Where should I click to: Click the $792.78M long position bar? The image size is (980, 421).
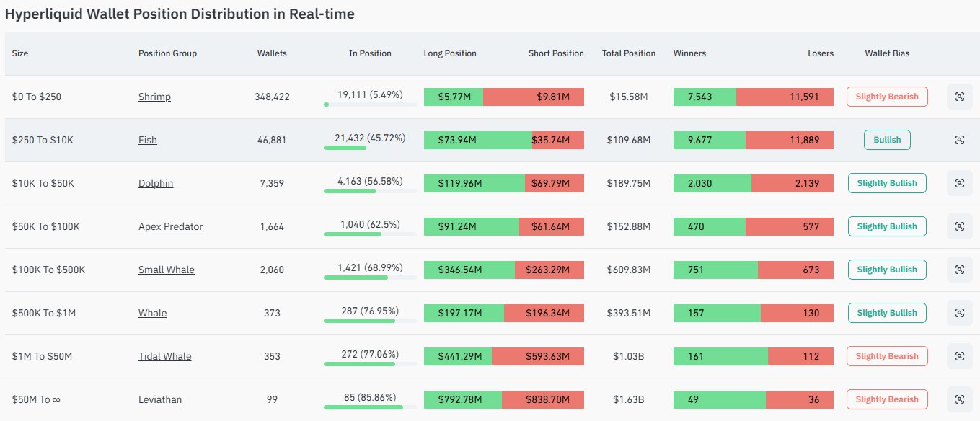462,399
